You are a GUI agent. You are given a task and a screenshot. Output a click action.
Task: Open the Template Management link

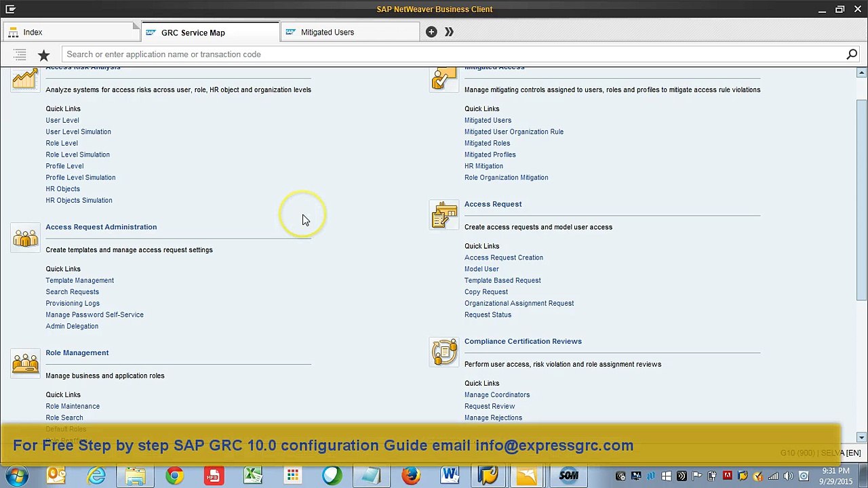tap(79, 281)
